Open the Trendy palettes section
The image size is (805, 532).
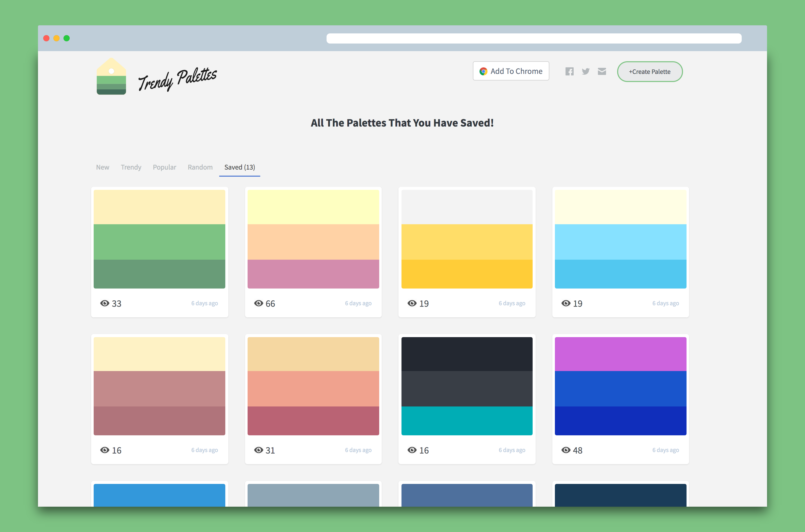click(131, 167)
